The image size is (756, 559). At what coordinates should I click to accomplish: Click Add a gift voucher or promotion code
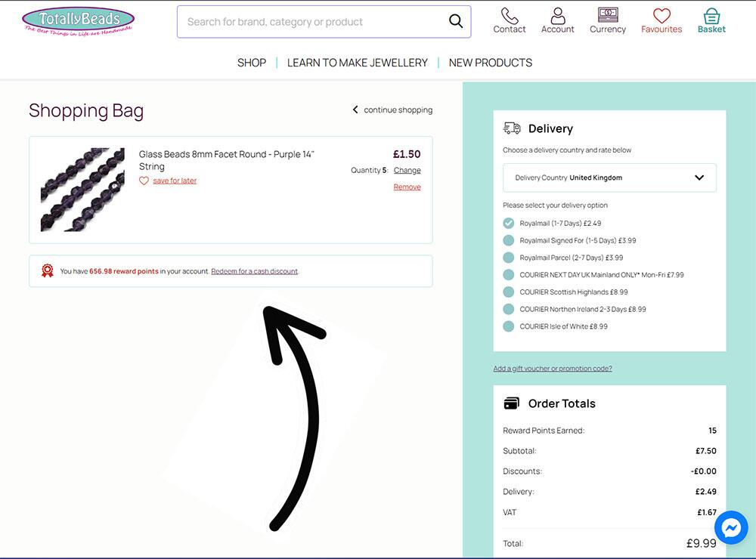click(x=553, y=369)
